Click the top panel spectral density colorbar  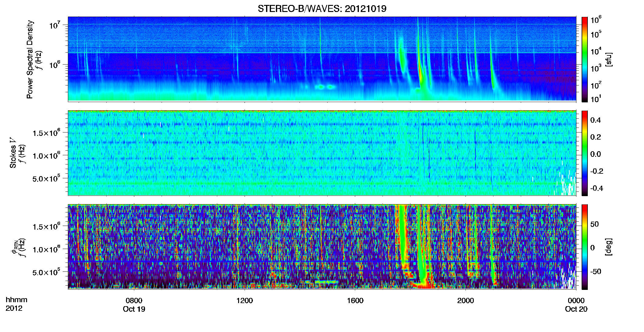point(584,59)
